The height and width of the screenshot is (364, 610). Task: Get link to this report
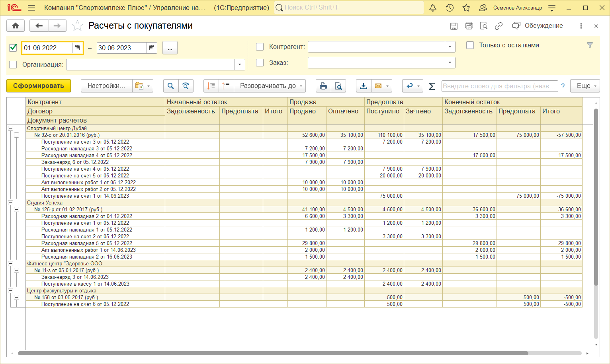[499, 26]
